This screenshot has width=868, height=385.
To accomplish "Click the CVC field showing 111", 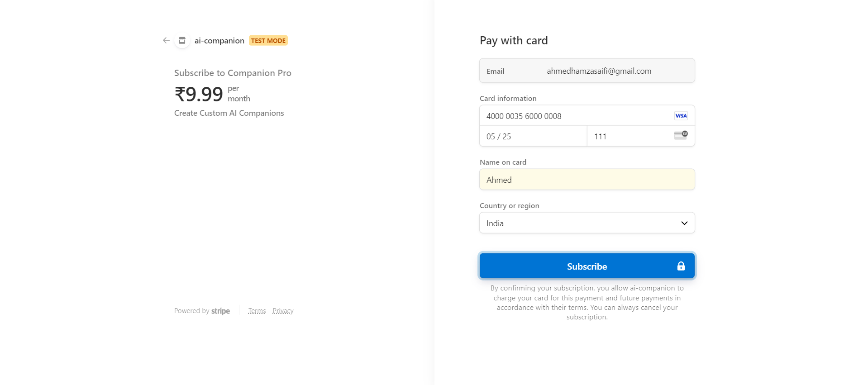I will [x=625, y=136].
